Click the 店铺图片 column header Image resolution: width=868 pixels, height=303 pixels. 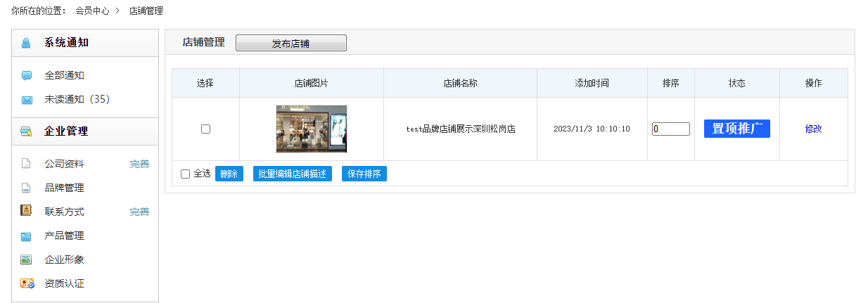[312, 83]
